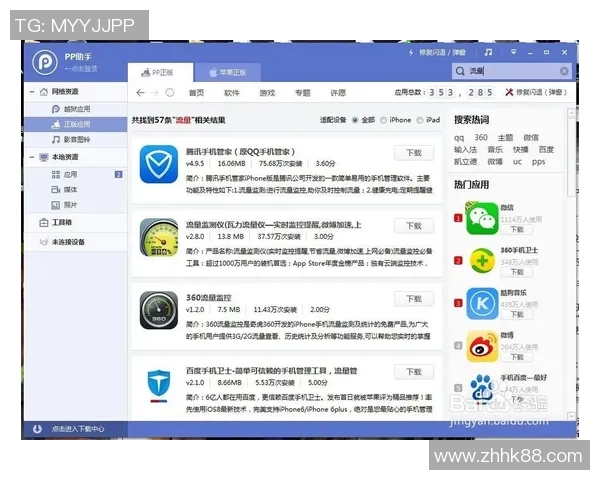Click the hot search word pps

538,162
